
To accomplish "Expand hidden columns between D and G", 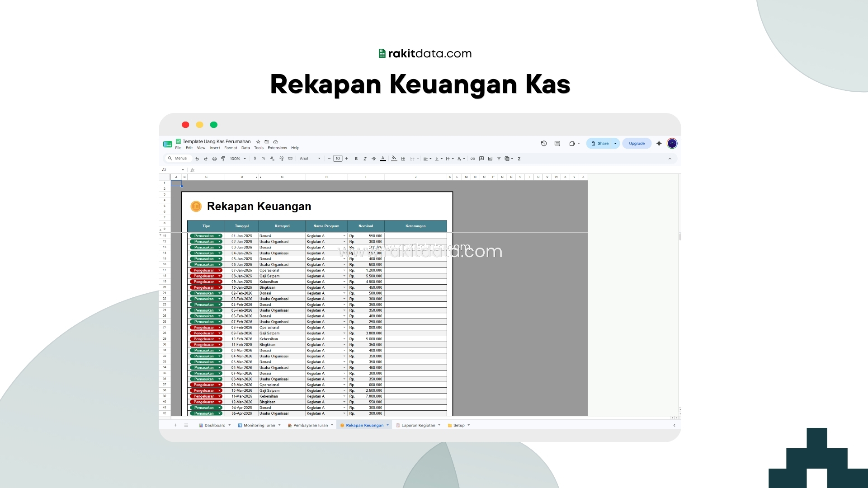I will [x=259, y=177].
